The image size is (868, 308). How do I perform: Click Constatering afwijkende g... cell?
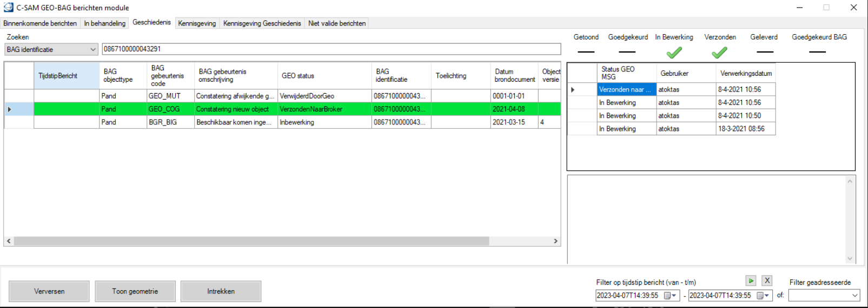pos(236,96)
